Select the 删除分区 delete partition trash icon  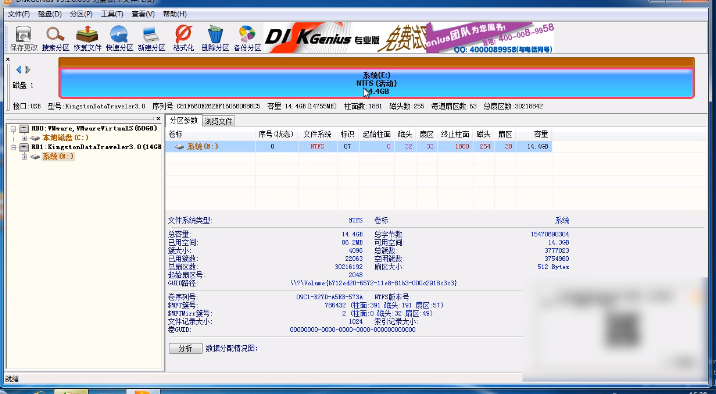click(x=215, y=38)
